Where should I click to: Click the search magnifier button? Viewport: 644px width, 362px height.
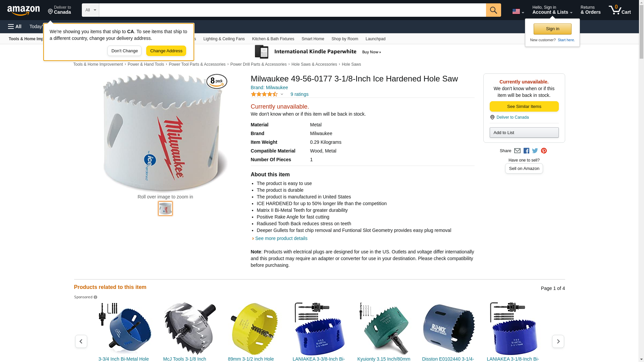click(493, 10)
